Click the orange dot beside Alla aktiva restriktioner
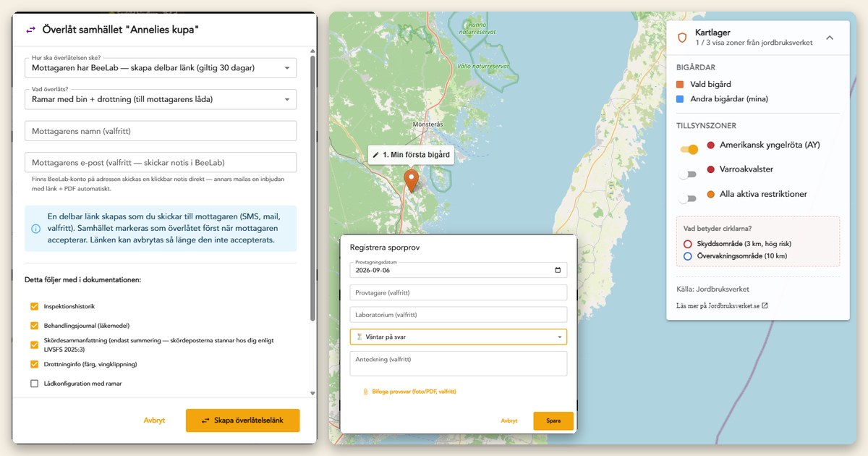Screen dimensions: 868x456 (710, 194)
